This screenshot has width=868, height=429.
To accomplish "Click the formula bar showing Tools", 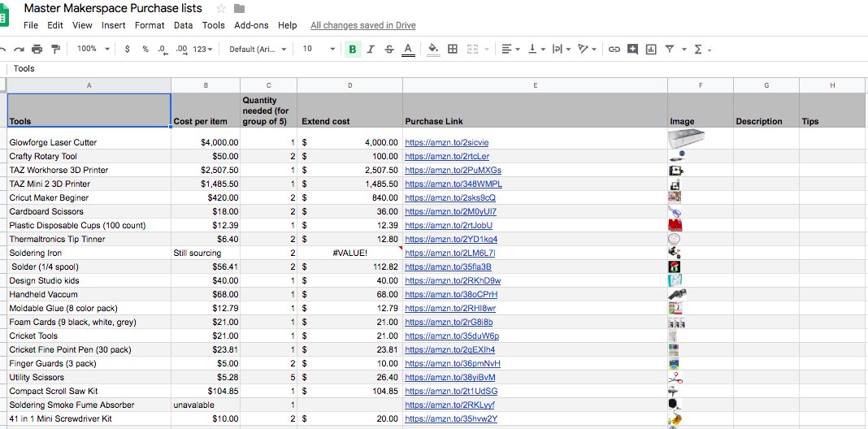I will [437, 68].
